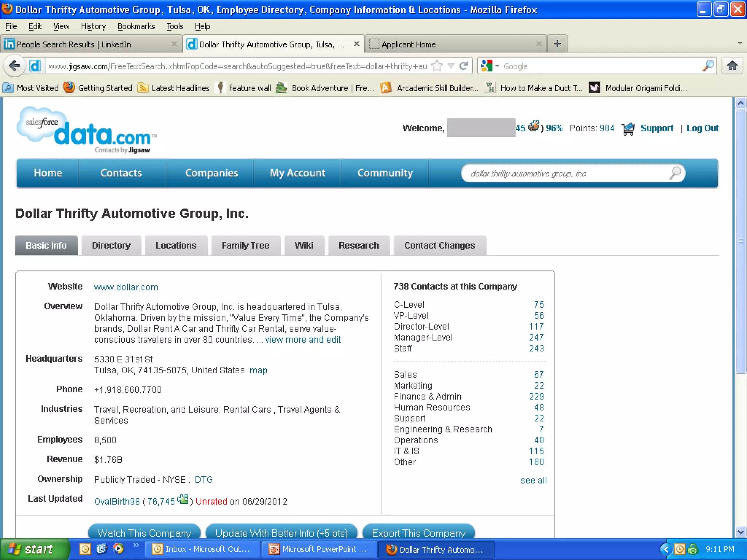
Task: Bookmark this page with star icon
Action: [437, 66]
